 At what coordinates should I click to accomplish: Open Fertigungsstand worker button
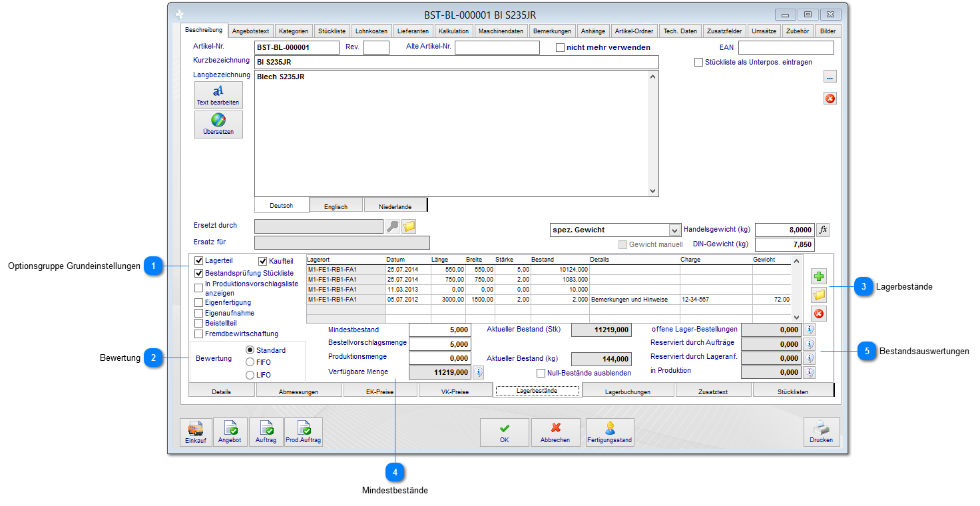tap(610, 432)
